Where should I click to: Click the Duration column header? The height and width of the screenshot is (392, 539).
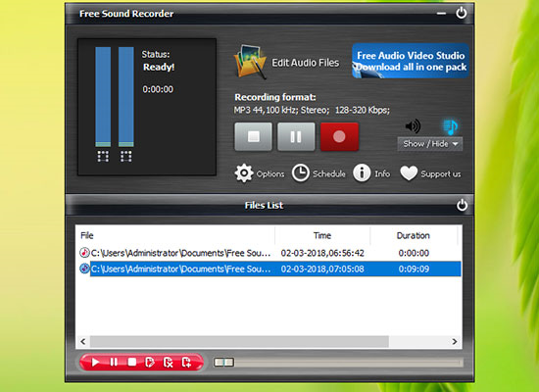pos(414,235)
